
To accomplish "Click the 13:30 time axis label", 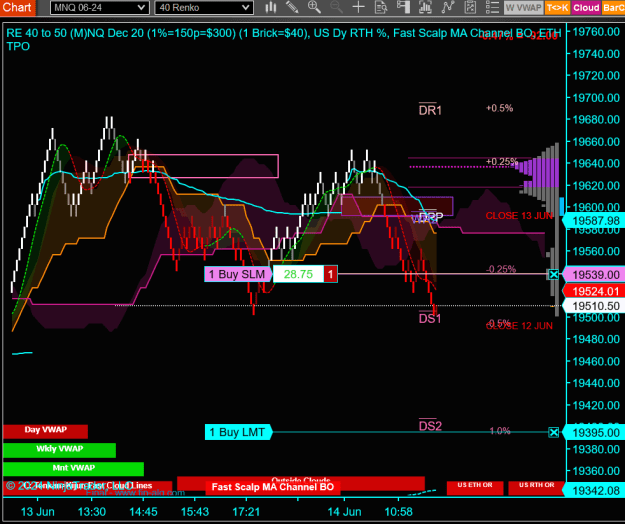I will 92,512.
